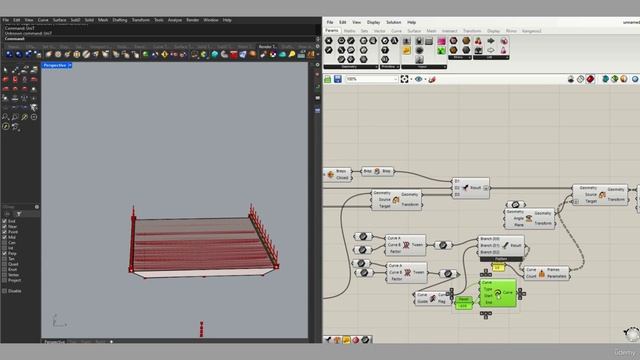Select the upper Tween component on the canvas
Image resolution: width=640 pixels, height=360 pixels.
tap(405, 245)
